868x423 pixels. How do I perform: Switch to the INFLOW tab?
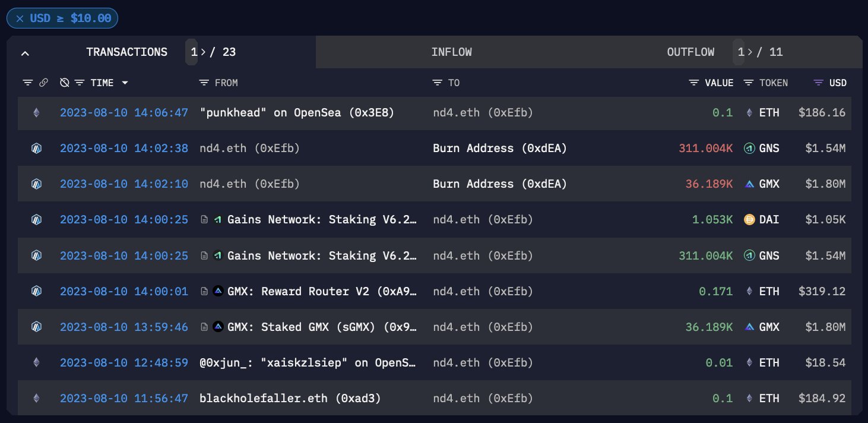coord(451,52)
